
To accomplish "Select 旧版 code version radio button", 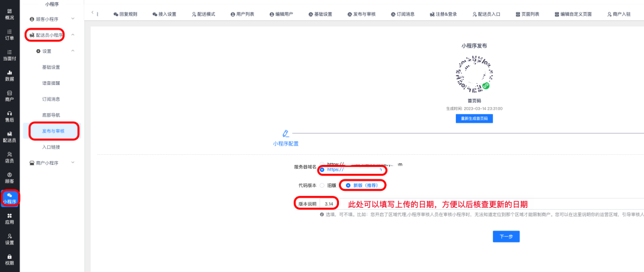I will coord(322,185).
